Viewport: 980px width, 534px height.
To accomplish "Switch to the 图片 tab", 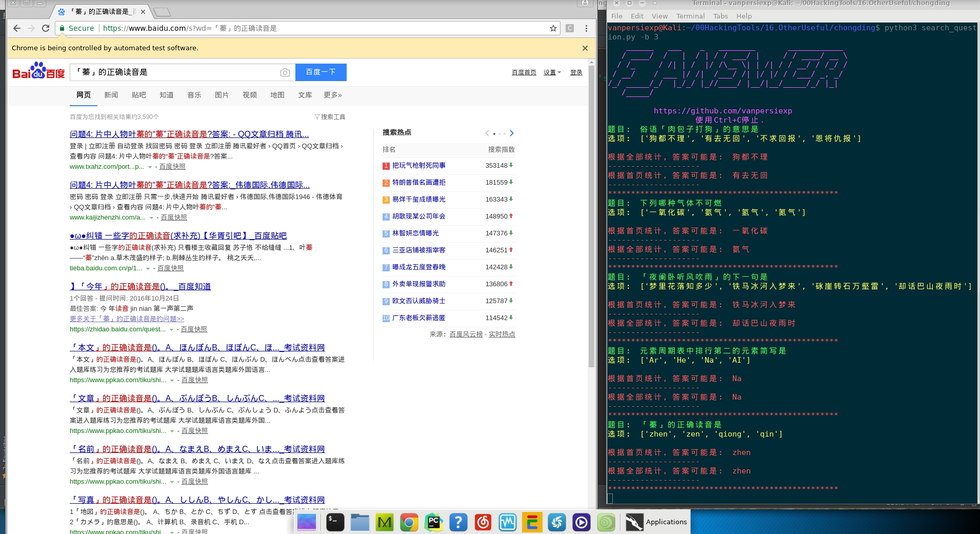I will pyautogui.click(x=222, y=95).
